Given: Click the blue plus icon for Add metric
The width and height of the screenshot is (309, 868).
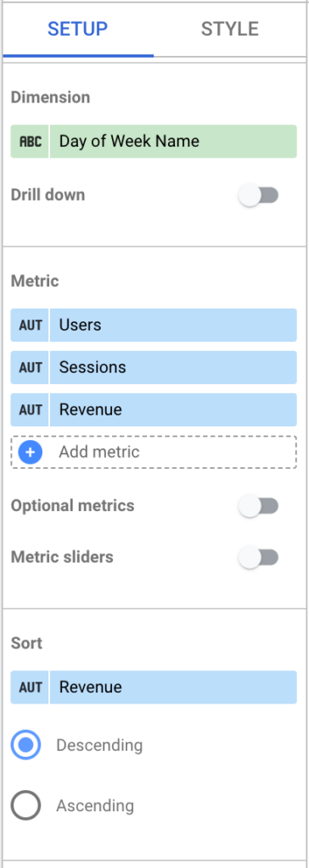Looking at the screenshot, I should 30,453.
